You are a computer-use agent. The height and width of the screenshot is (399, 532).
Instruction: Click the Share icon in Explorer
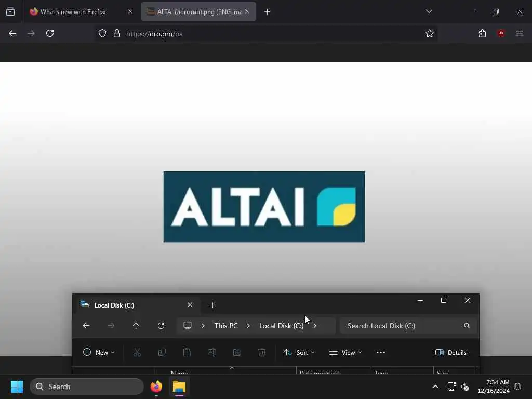[237, 353]
